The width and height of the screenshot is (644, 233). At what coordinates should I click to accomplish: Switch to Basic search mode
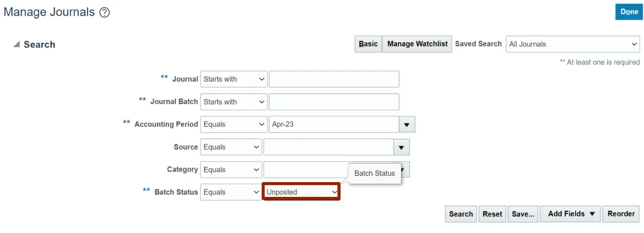(368, 44)
